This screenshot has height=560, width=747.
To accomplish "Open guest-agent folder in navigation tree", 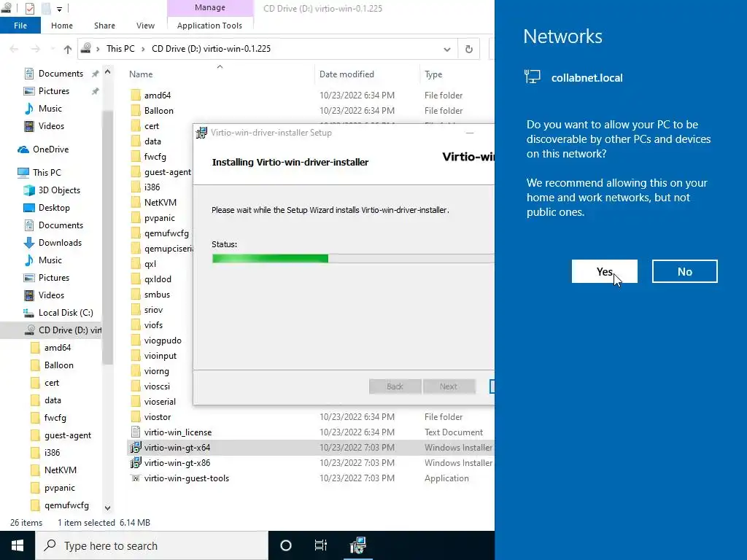I will tap(67, 435).
